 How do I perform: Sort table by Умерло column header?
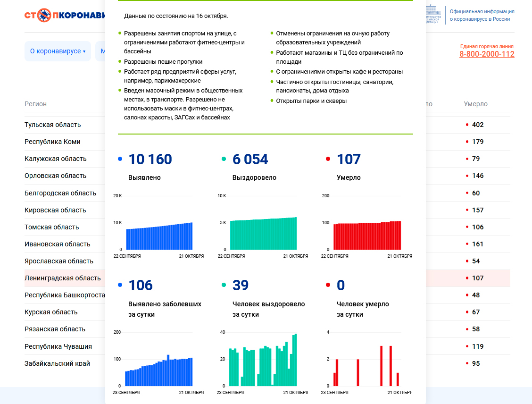475,104
